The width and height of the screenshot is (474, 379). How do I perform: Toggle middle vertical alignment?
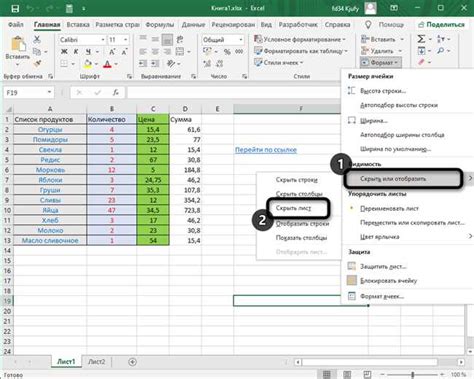pos(155,39)
